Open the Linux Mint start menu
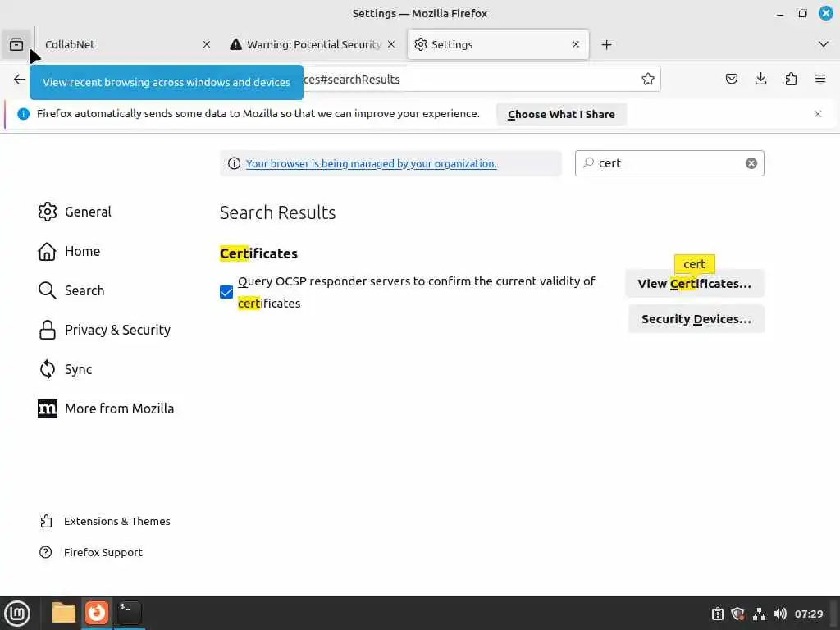 coord(17,614)
